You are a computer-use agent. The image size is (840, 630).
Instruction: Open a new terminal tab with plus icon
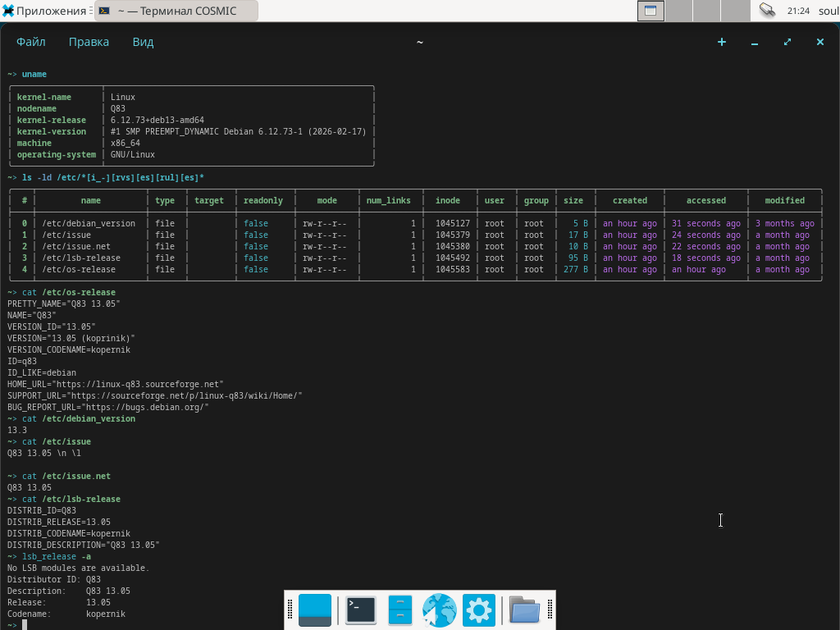[x=722, y=42]
